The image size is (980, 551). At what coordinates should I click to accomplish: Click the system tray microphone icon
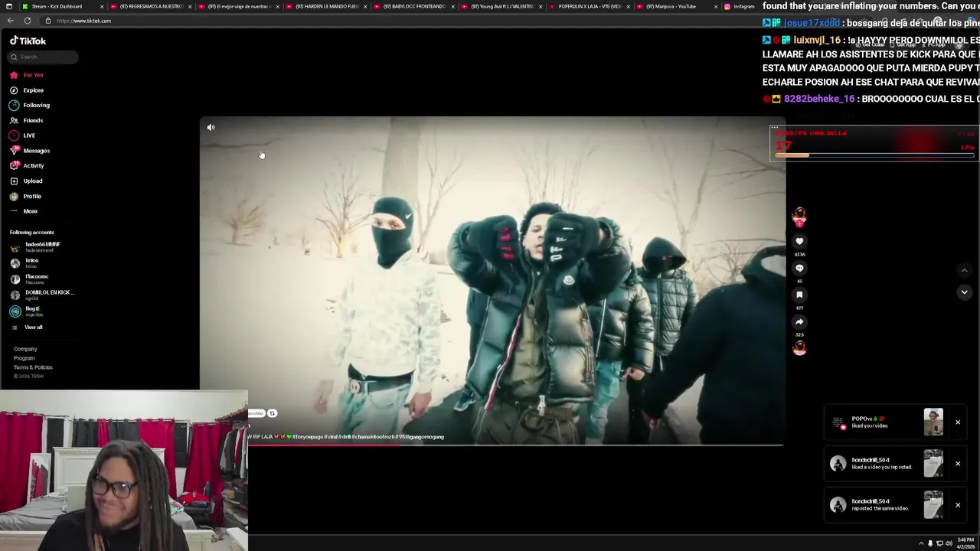tap(930, 543)
